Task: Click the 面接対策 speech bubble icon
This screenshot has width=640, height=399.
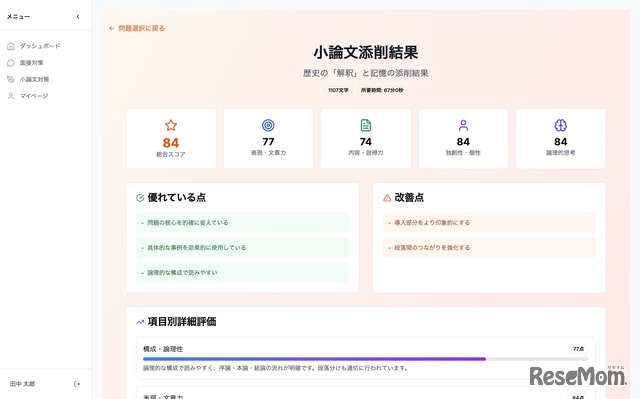Action: 11,63
